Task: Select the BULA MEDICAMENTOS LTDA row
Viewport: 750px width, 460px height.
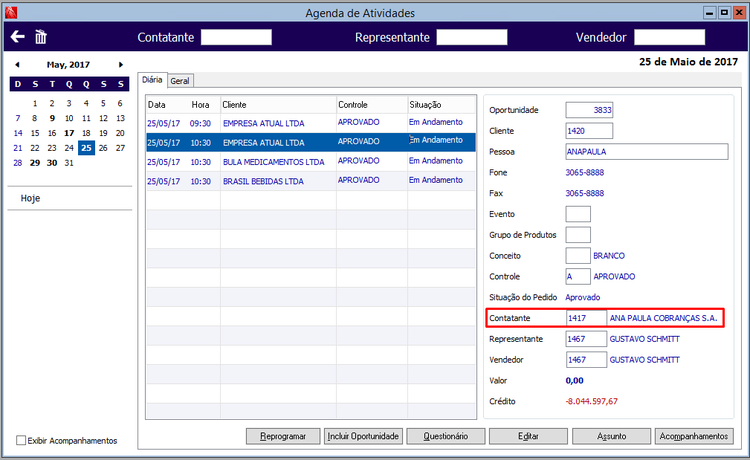Action: [x=311, y=162]
